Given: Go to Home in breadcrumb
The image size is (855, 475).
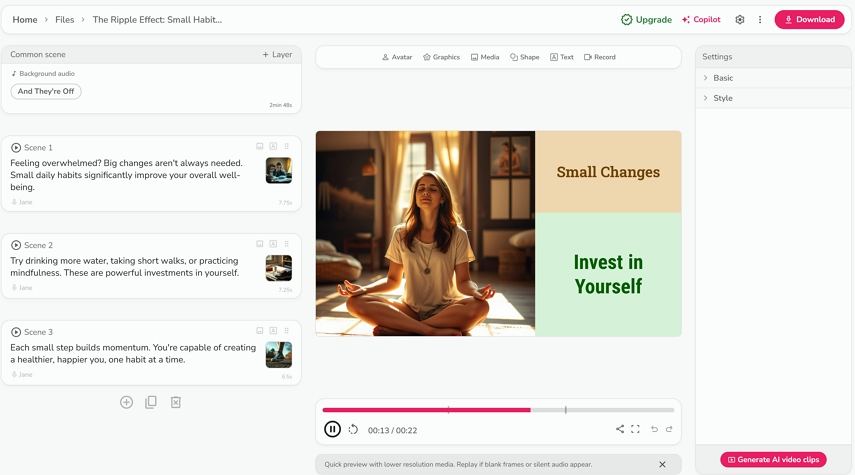Looking at the screenshot, I should coord(25,20).
